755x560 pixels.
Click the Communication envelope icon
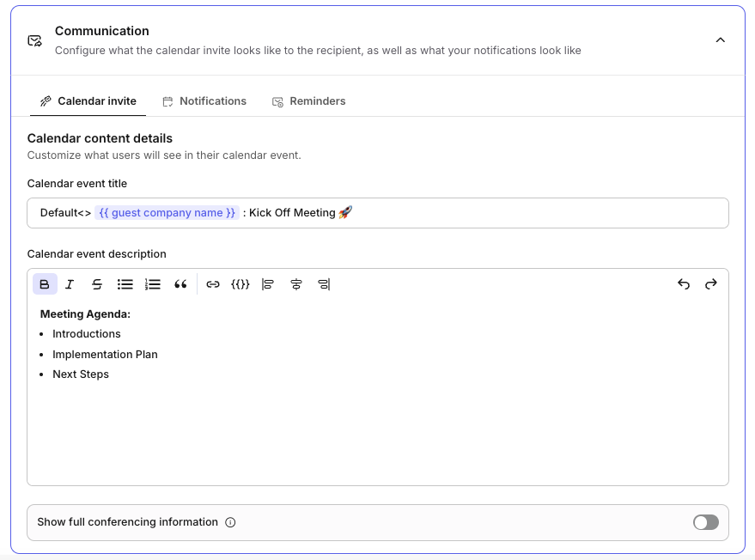click(x=34, y=40)
